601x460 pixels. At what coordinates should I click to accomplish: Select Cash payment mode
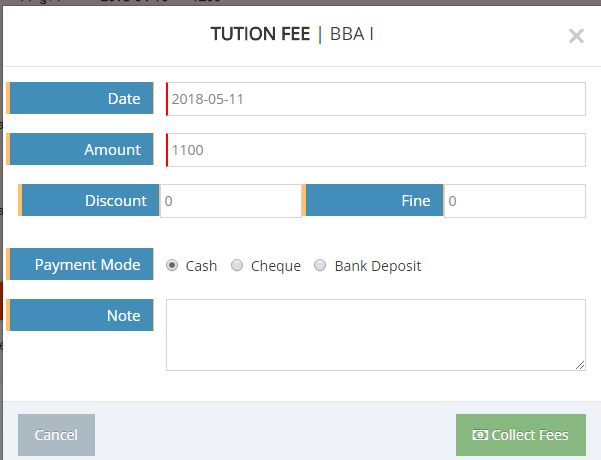click(172, 266)
